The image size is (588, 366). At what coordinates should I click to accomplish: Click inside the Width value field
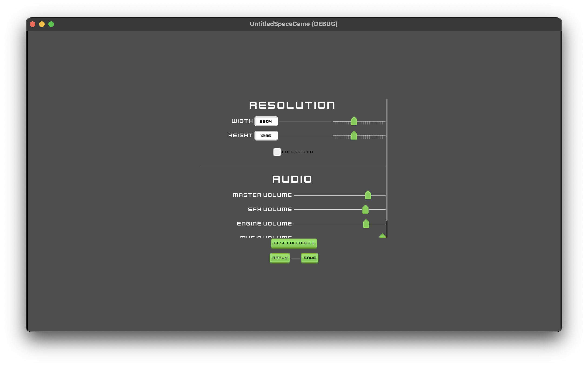(266, 121)
